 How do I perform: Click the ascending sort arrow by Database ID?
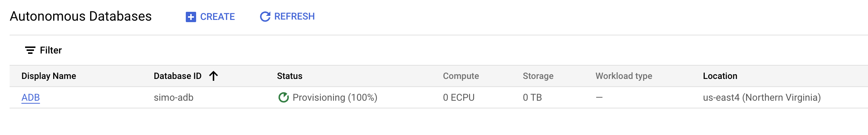click(x=213, y=76)
